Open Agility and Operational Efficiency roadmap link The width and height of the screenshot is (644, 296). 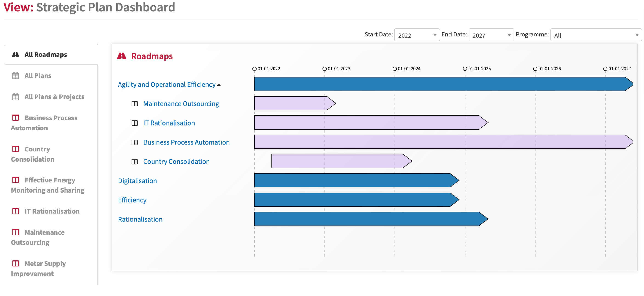click(x=167, y=84)
